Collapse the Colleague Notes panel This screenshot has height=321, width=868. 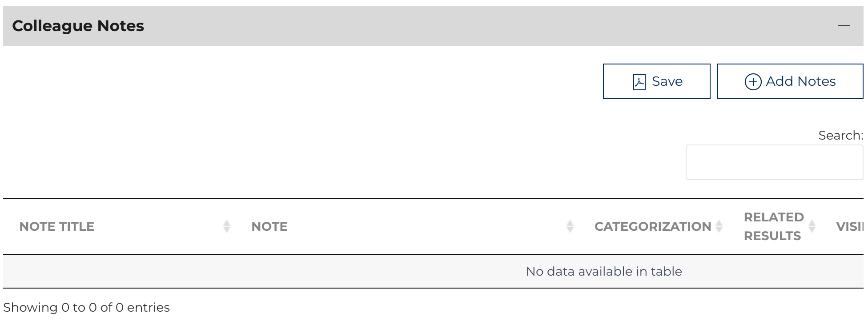tap(844, 26)
